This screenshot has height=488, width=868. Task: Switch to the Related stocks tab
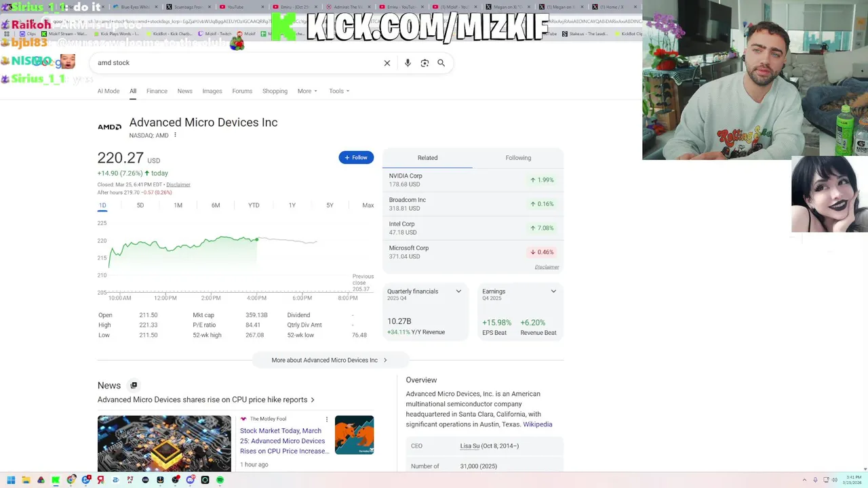tap(427, 158)
